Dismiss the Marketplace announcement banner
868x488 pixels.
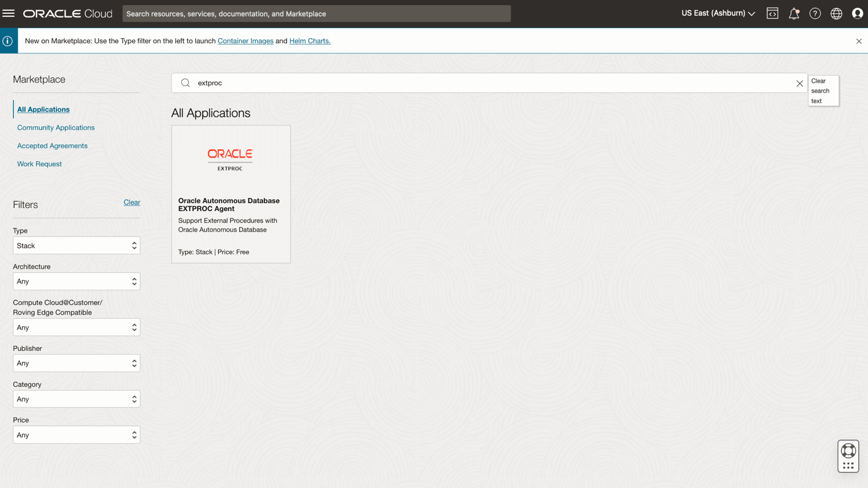click(858, 41)
